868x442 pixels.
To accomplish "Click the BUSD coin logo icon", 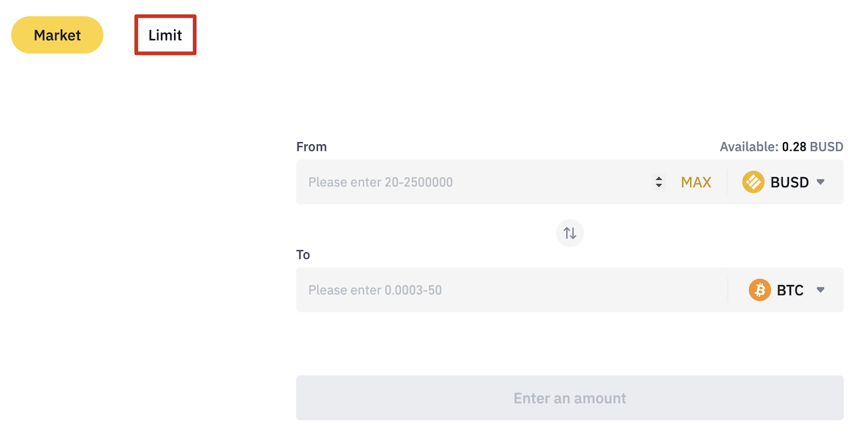I will pyautogui.click(x=753, y=182).
